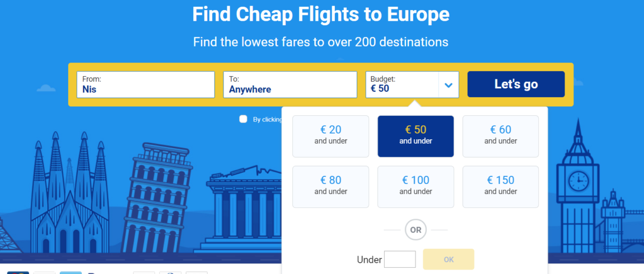
Task: Choose the € 80 and under option
Action: pos(330,187)
